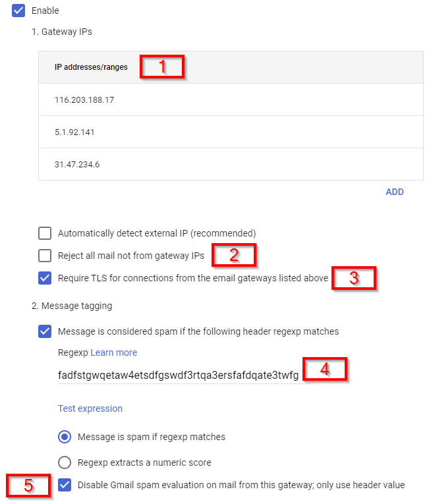The width and height of the screenshot is (429, 504).
Task: Click the Test expression link
Action: [90, 408]
